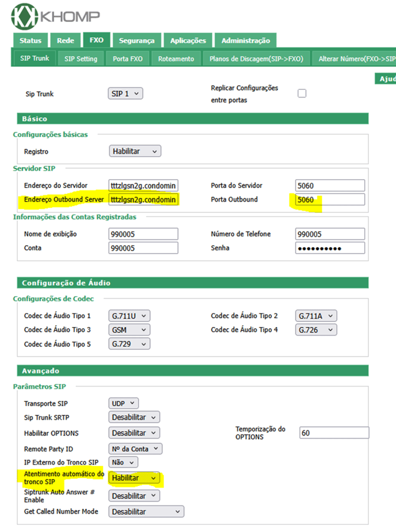Change Codec de Áudio Tipo 5 dropdown
The image size is (396, 532).
pos(129,343)
